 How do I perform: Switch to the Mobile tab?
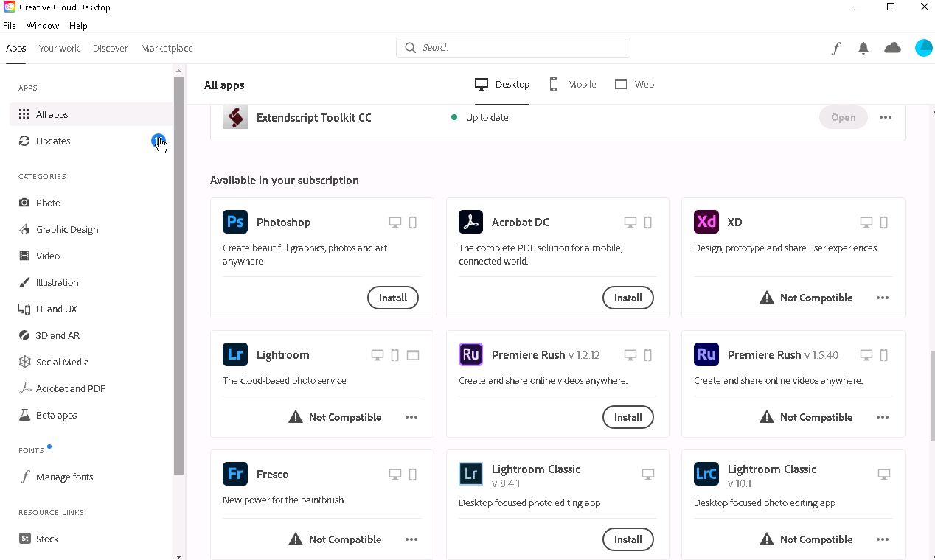point(572,84)
